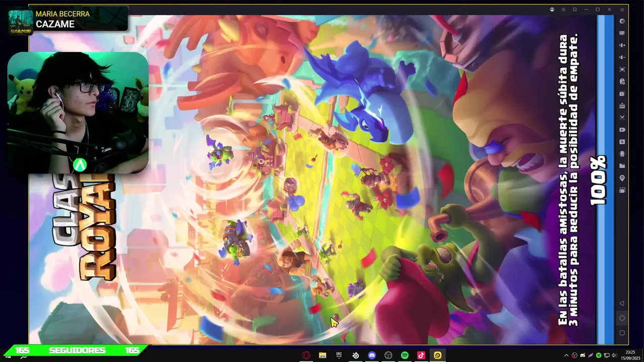Open the keyboard mapping tool
The image size is (644, 362).
pyautogui.click(x=622, y=33)
